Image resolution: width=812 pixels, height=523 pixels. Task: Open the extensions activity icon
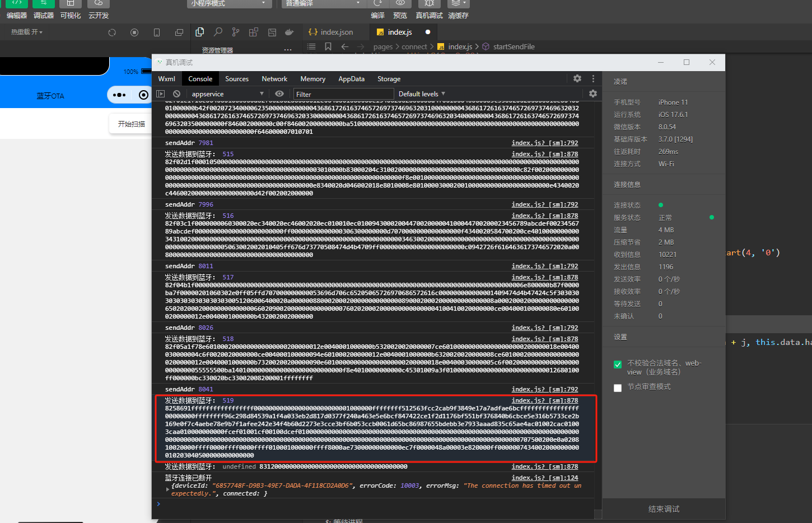[254, 32]
